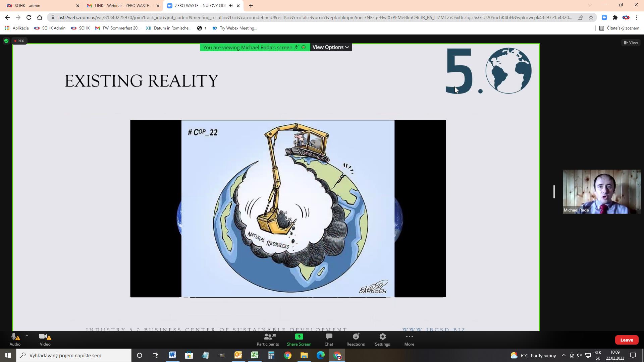Expand audio options caret
The image size is (644, 362).
(x=27, y=336)
